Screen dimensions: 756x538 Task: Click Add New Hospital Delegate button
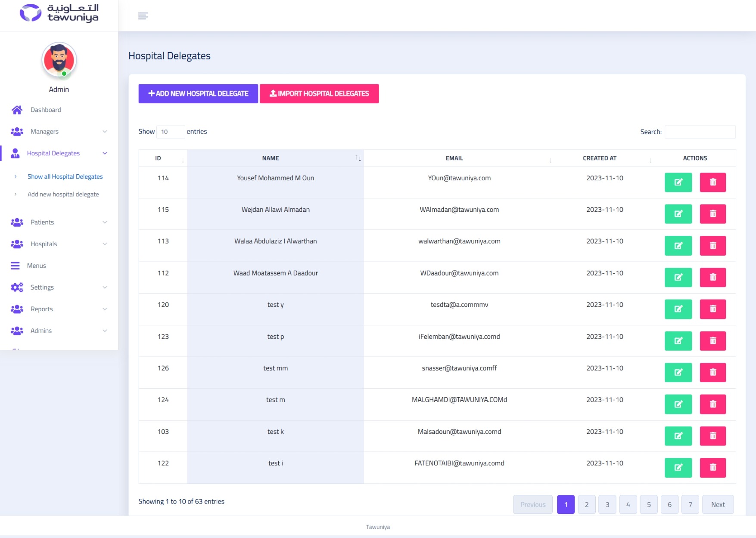click(x=198, y=94)
